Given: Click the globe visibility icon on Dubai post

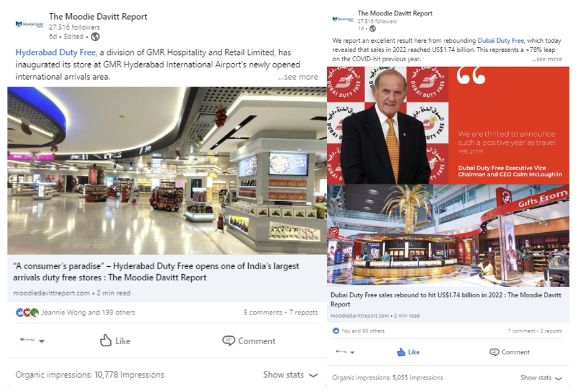Looking at the screenshot, I should tap(373, 29).
